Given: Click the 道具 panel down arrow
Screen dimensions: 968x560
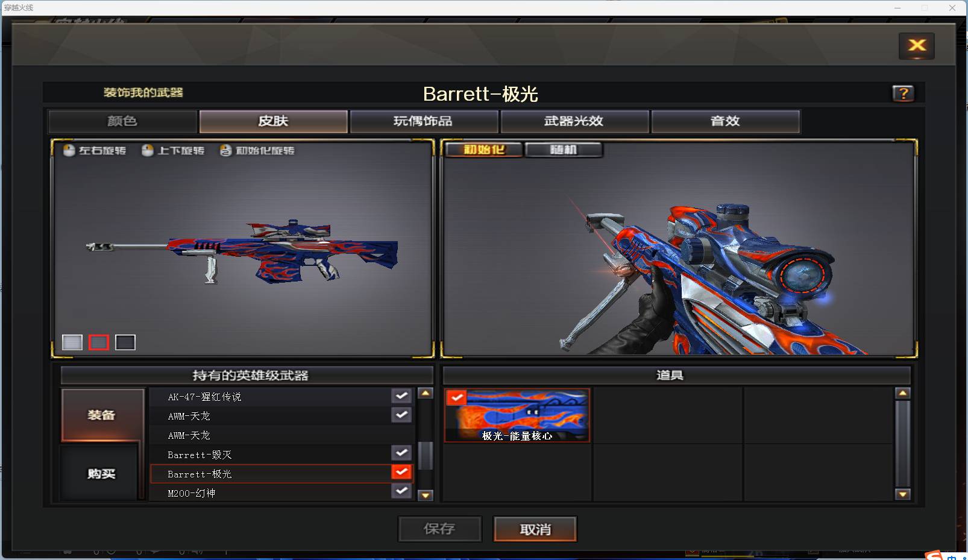Looking at the screenshot, I should click(x=902, y=494).
